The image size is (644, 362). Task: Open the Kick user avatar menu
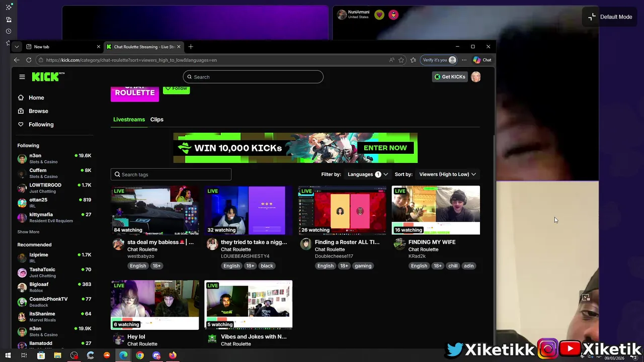pyautogui.click(x=476, y=77)
